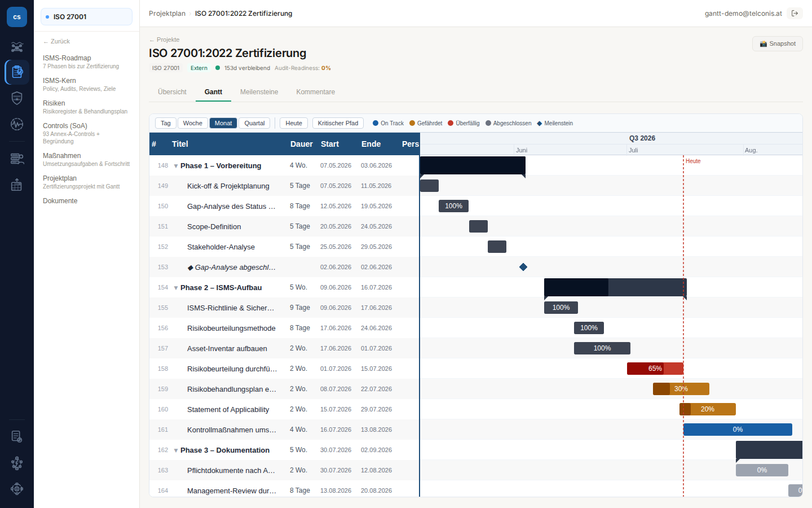Open the Meilensteine tab
The image size is (812, 508).
pyautogui.click(x=259, y=92)
